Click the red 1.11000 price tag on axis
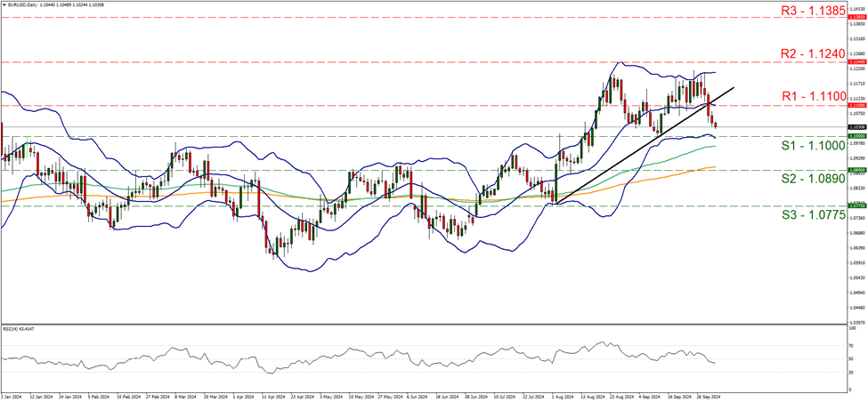 click(859, 105)
